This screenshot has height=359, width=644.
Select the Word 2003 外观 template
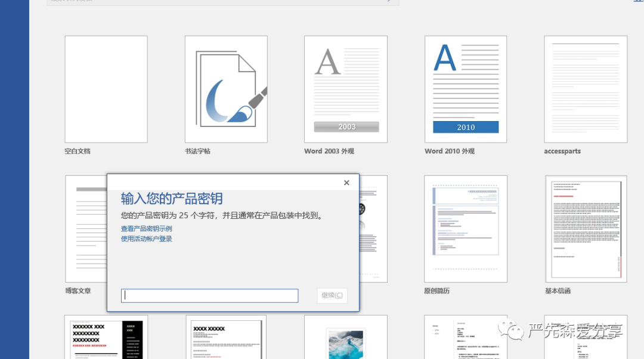pyautogui.click(x=345, y=88)
